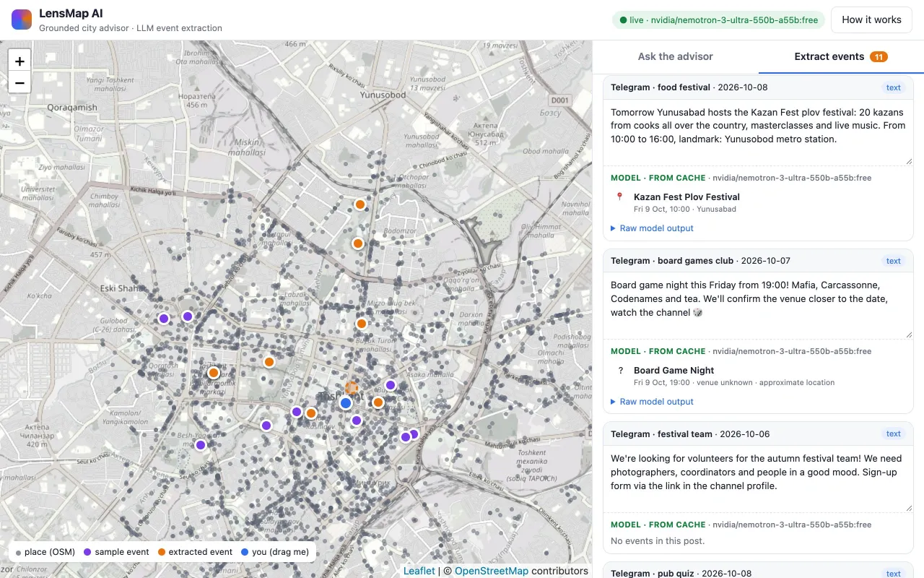Image resolution: width=924 pixels, height=578 pixels.
Task: Click 'sample event' purple legend entry
Action: click(116, 552)
